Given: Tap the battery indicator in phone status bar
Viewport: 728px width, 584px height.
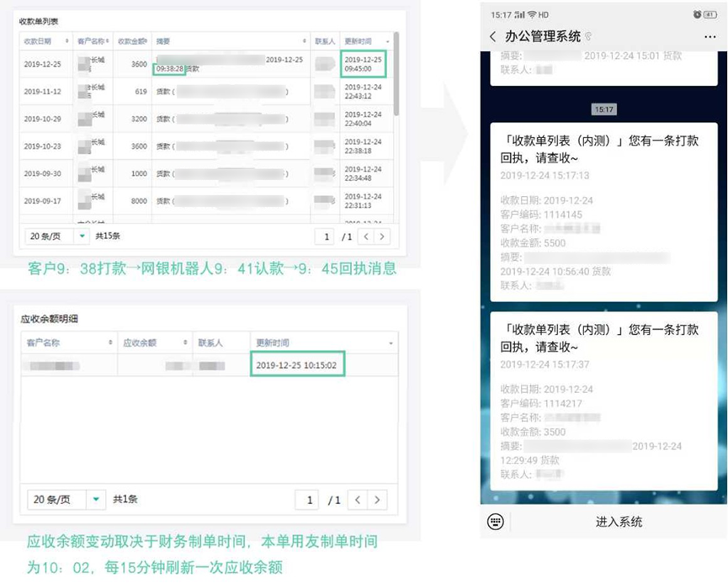Looking at the screenshot, I should click(710, 15).
